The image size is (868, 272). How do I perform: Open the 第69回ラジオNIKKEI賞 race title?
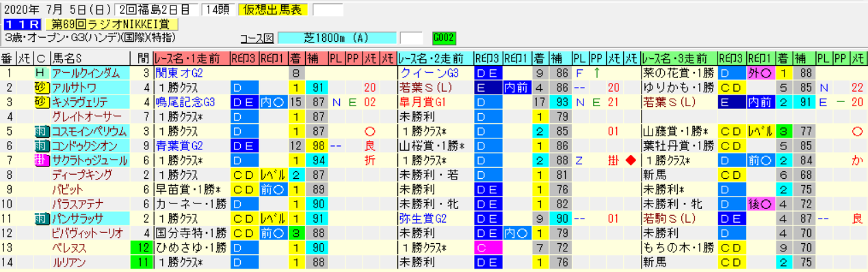coord(111,24)
